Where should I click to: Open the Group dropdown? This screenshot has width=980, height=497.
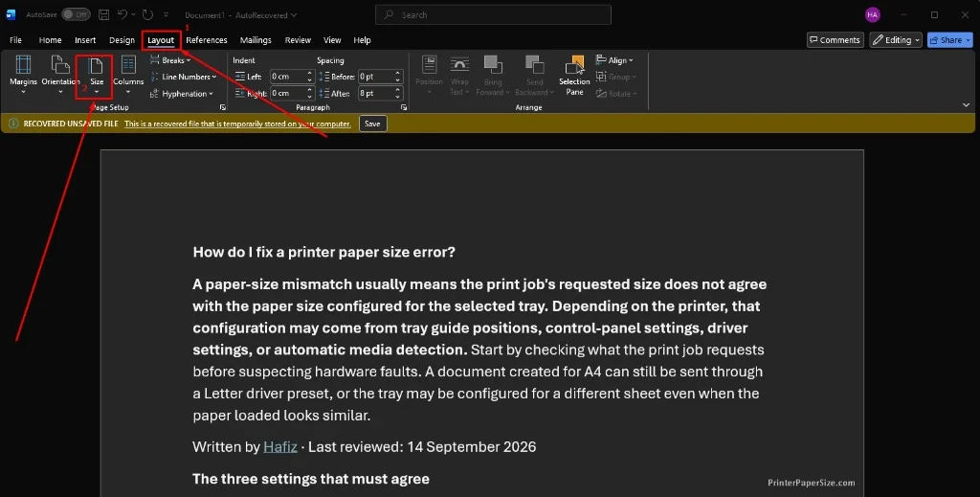point(616,77)
